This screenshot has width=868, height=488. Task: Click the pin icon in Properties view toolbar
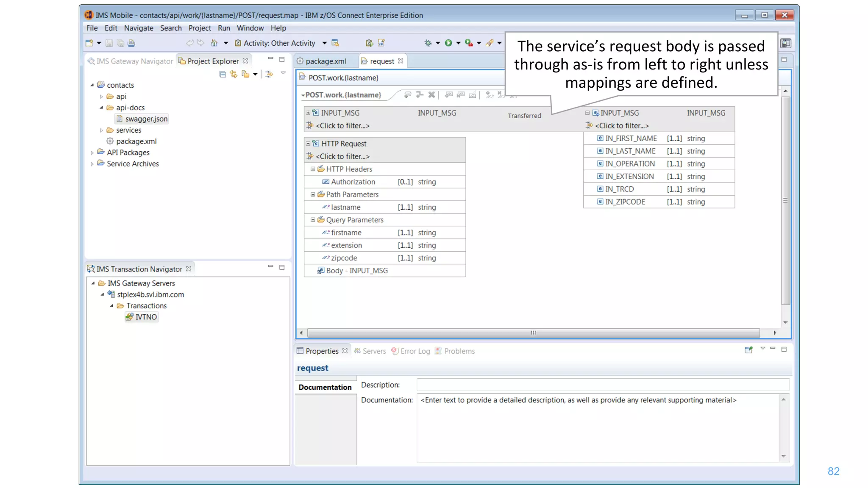(x=748, y=350)
